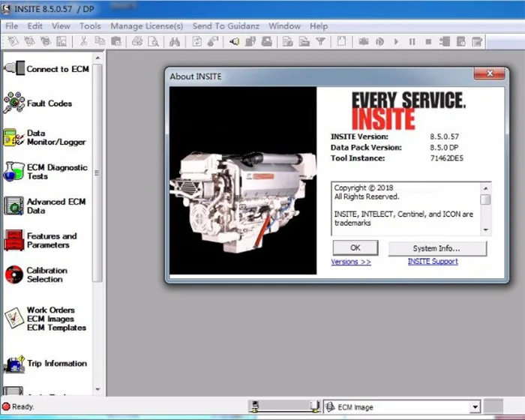Image resolution: width=525 pixels, height=420 pixels.
Task: Open the Trip Information icon
Action: click(14, 364)
